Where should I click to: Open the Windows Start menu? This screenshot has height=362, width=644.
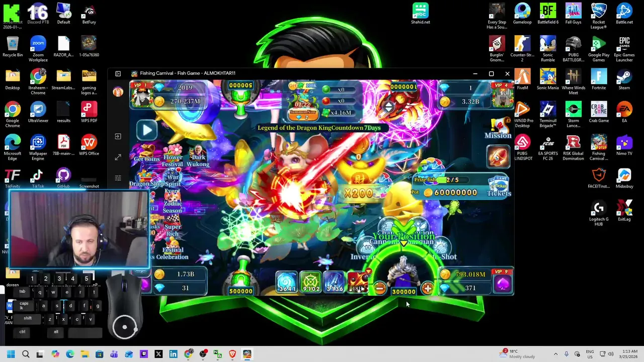11,354
